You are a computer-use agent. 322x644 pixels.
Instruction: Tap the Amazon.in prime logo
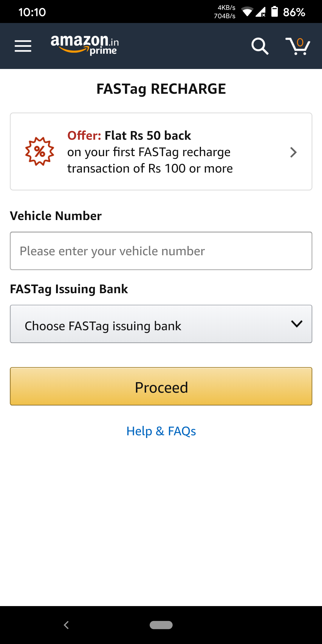[85, 45]
